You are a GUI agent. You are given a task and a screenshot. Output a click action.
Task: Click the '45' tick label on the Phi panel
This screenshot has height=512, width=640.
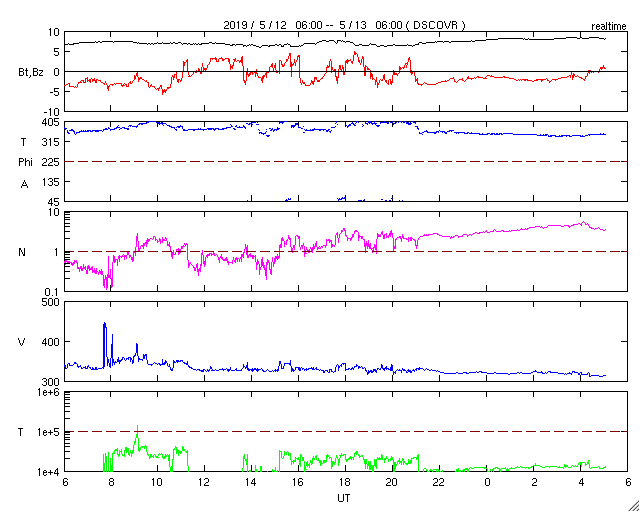coord(54,203)
